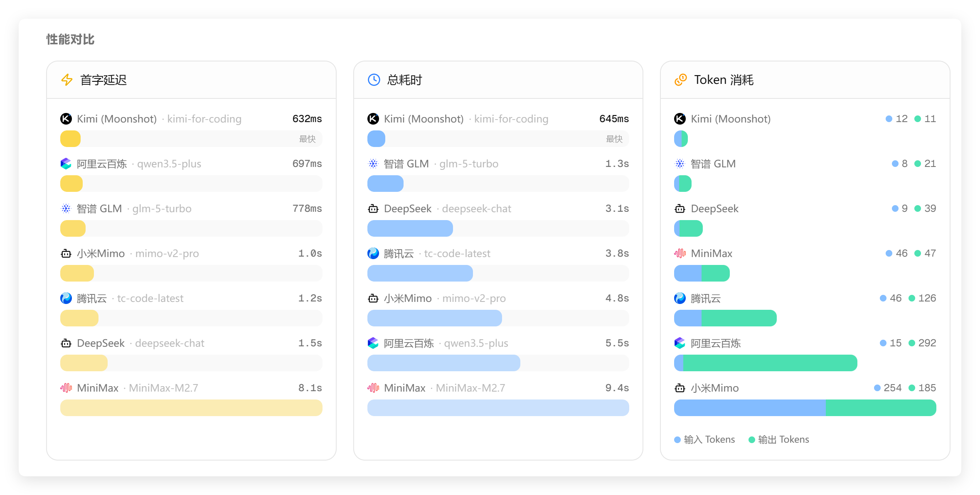Click the kimi-for-coding model label in 首字延迟

pos(204,119)
